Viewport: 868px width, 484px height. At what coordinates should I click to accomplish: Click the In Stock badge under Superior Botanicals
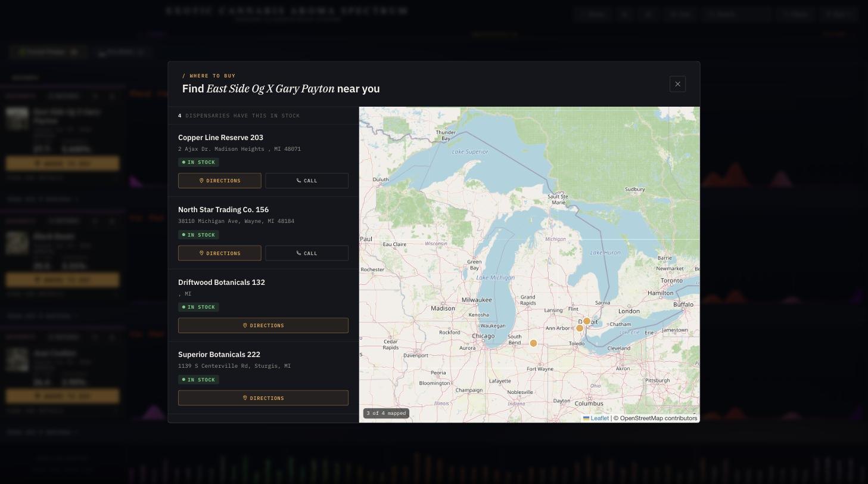[x=198, y=380]
